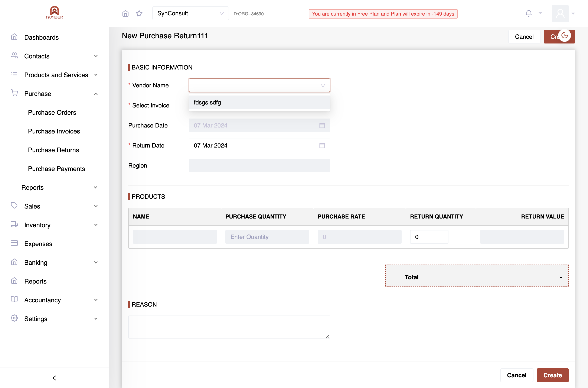The image size is (588, 388).
Task: Click the Purchase cart icon
Action: point(14,93)
